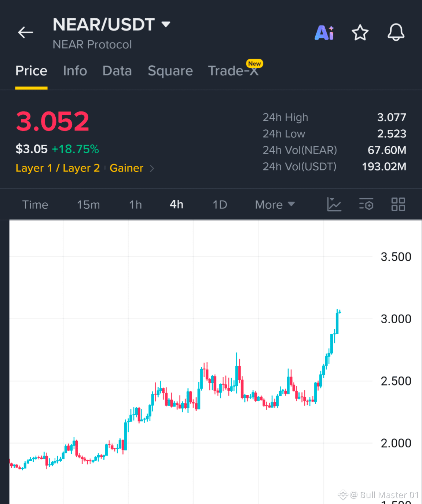
Task: Select the 1D timeframe
Action: (220, 205)
